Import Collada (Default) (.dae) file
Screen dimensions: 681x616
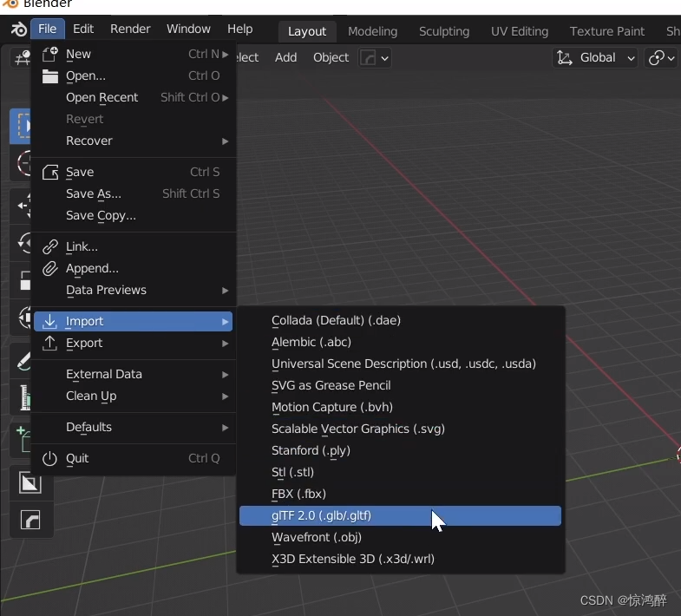(x=400, y=321)
